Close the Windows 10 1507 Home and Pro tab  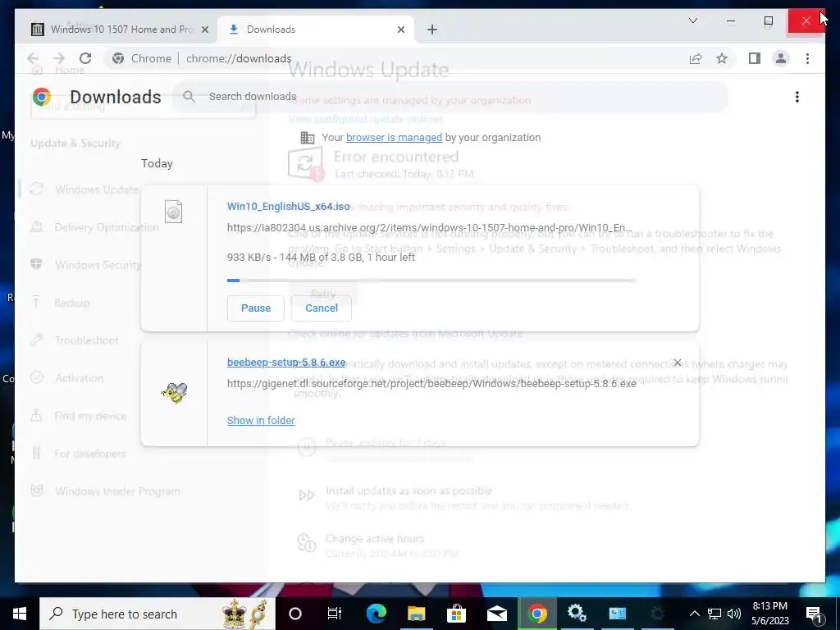pos(204,30)
